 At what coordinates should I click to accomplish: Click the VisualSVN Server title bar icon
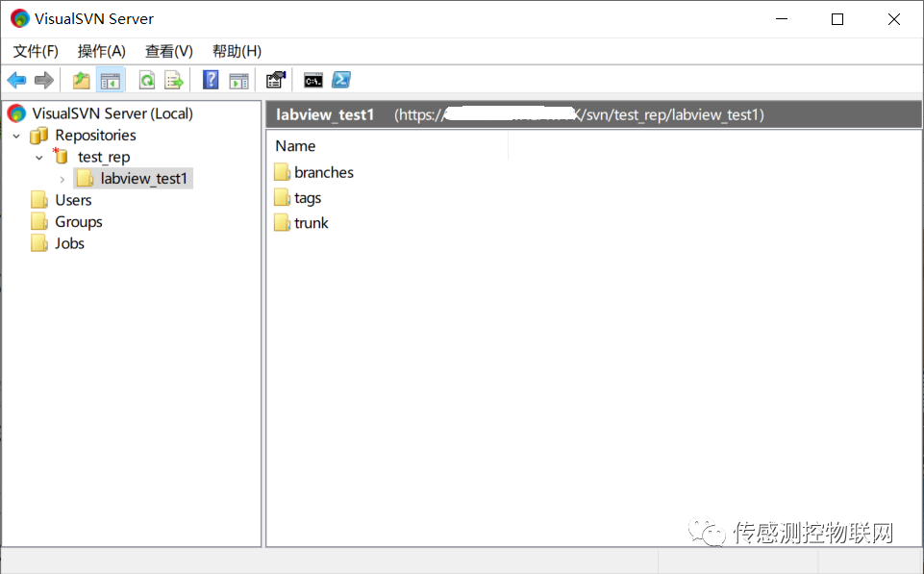[x=20, y=19]
